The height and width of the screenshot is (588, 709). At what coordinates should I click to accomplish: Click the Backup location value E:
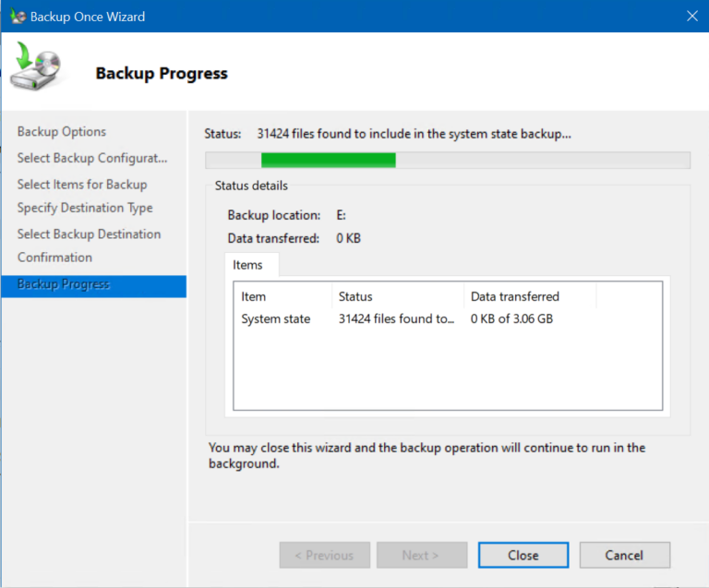coord(341,215)
